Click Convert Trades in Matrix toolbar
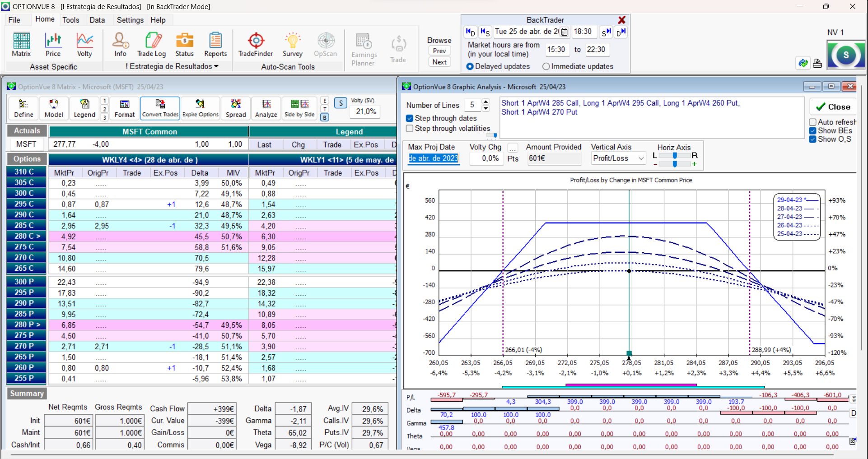 (x=160, y=108)
